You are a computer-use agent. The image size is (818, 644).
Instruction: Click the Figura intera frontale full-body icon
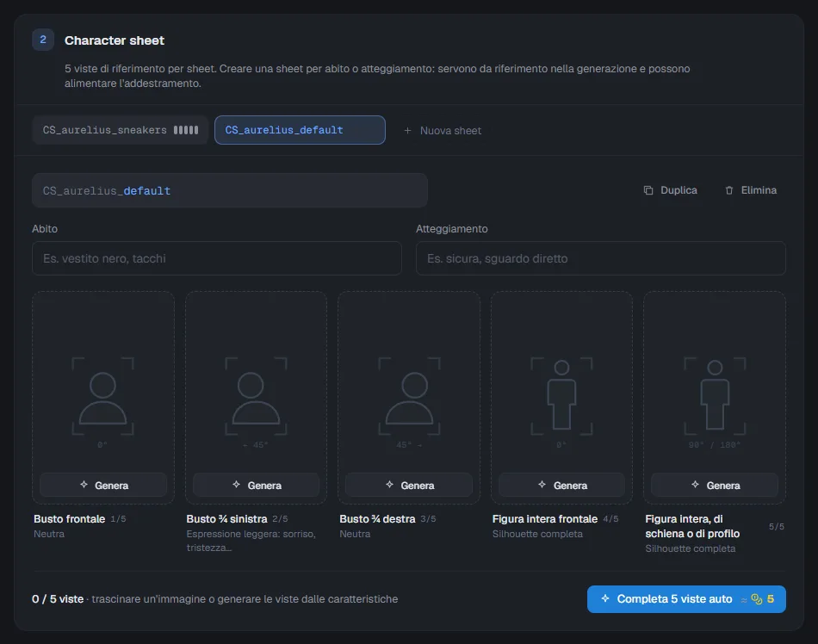coord(561,396)
